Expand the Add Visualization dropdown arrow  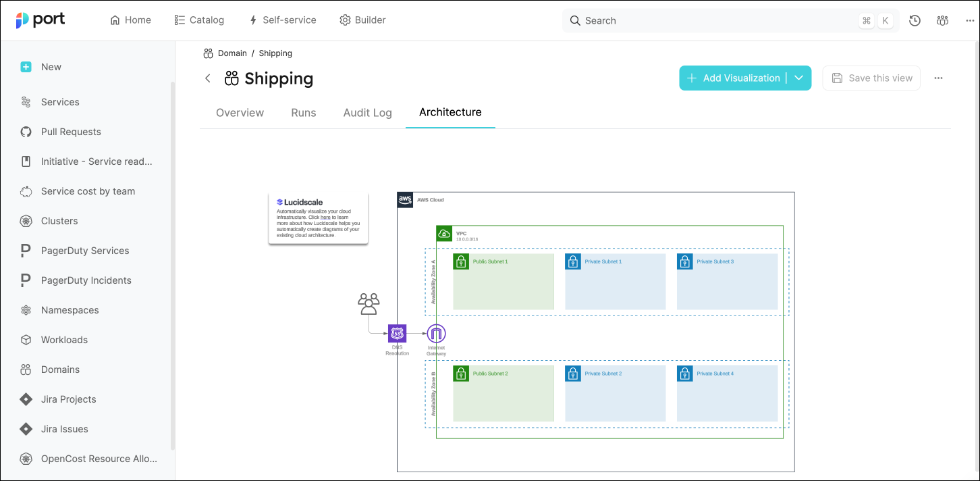[799, 78]
